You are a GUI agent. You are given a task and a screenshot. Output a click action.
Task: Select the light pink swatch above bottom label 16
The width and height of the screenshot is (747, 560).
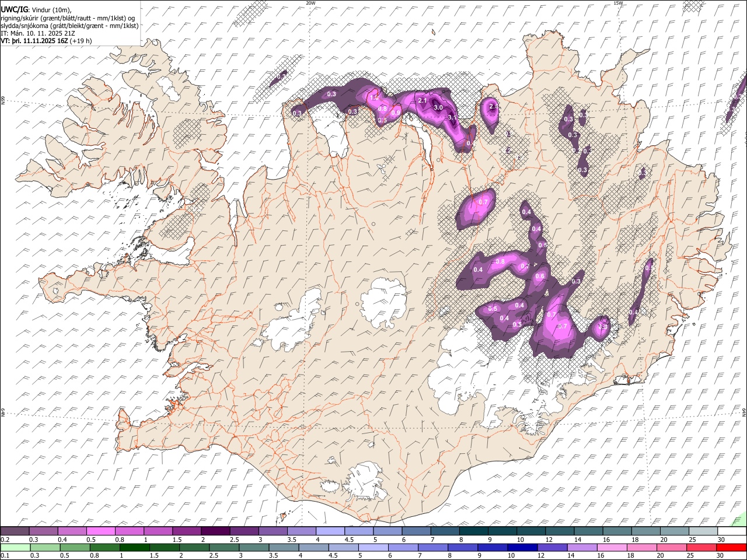612,547
